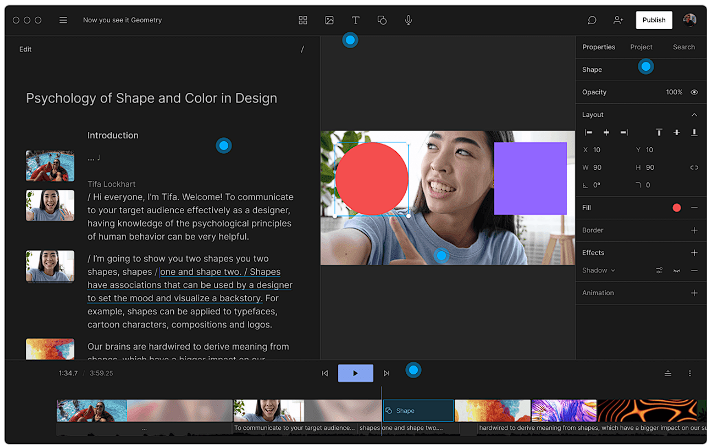Select the purple square on canvas

tap(530, 178)
